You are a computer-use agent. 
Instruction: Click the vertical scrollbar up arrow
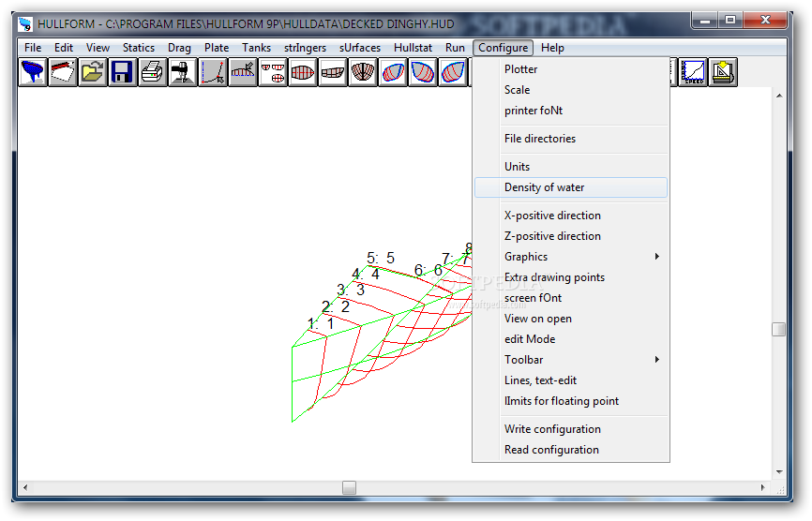(x=779, y=96)
